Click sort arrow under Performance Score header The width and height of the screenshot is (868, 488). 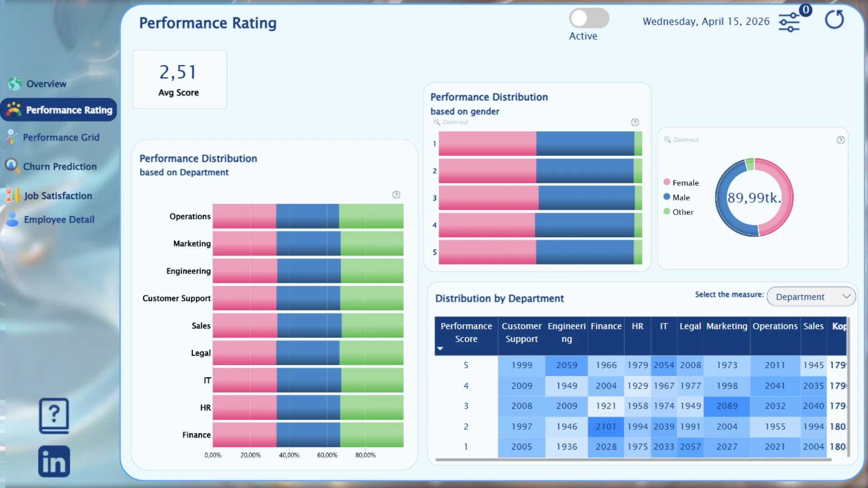440,348
